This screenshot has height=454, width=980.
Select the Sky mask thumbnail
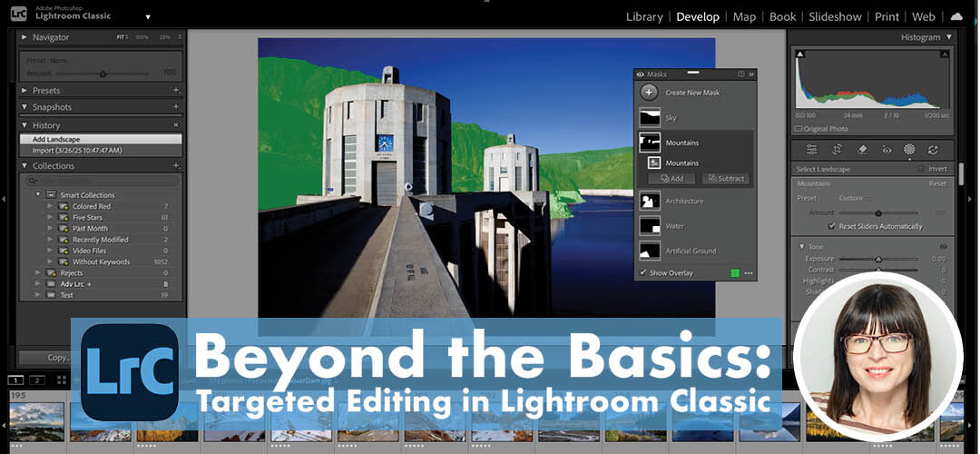(650, 117)
